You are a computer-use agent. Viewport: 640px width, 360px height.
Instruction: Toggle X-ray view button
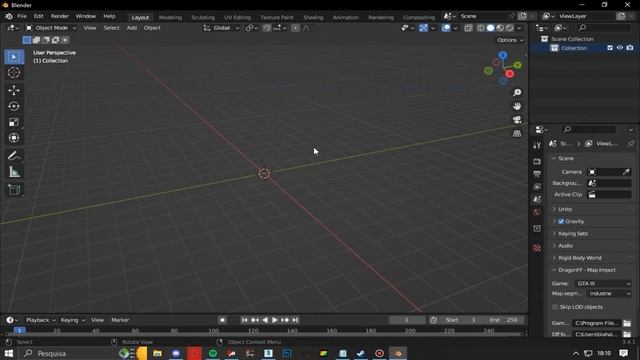468,28
